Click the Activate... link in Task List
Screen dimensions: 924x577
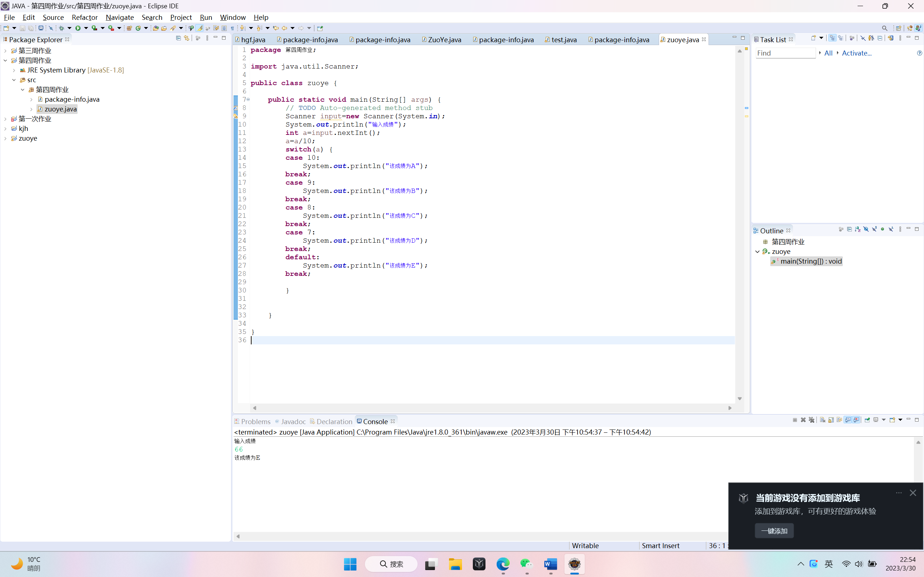point(857,53)
